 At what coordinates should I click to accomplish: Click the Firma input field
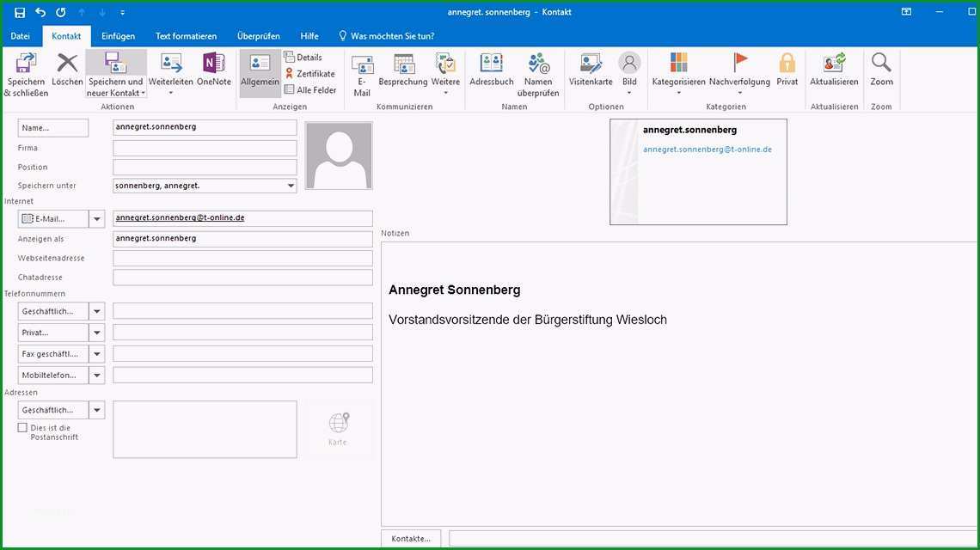(x=205, y=148)
